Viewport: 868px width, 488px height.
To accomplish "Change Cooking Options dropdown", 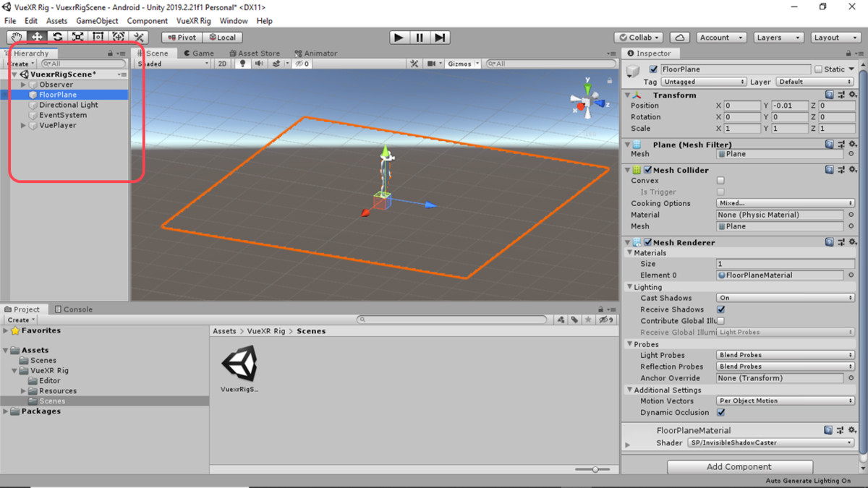I will (x=785, y=204).
